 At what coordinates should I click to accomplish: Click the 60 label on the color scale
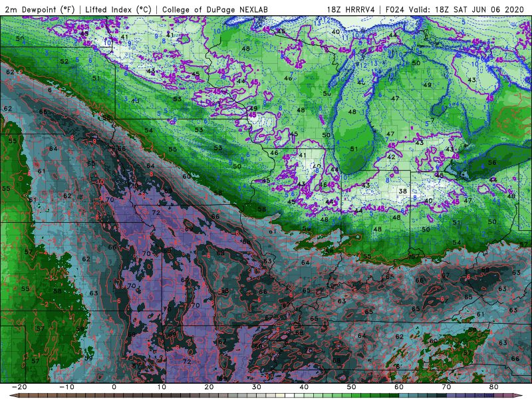pyautogui.click(x=399, y=387)
